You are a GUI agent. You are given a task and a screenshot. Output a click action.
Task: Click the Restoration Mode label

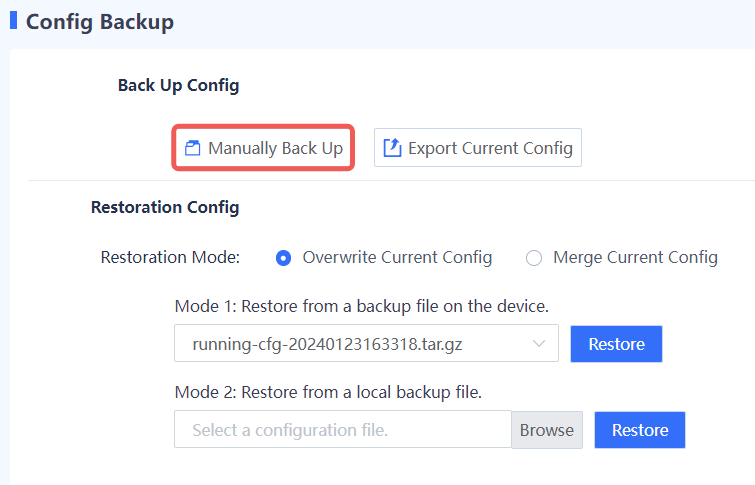coord(170,258)
